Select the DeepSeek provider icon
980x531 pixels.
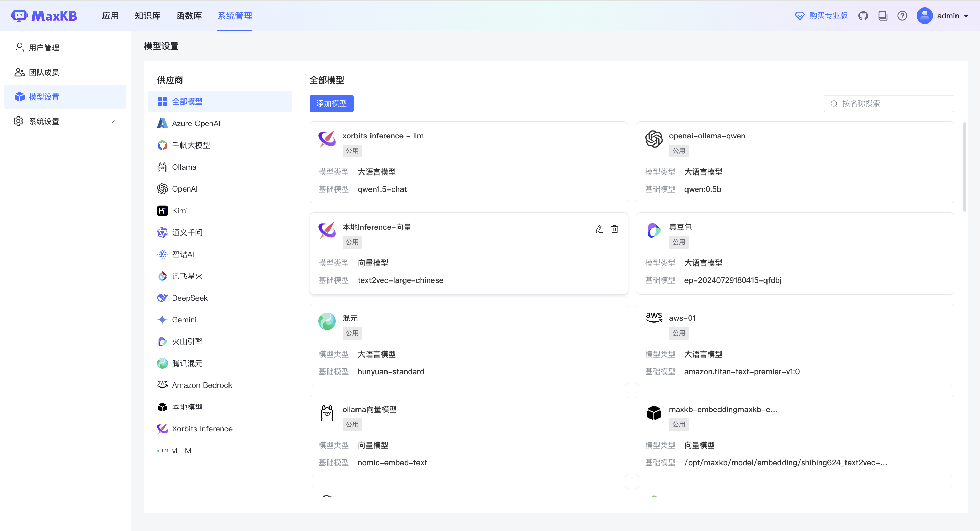tap(162, 298)
